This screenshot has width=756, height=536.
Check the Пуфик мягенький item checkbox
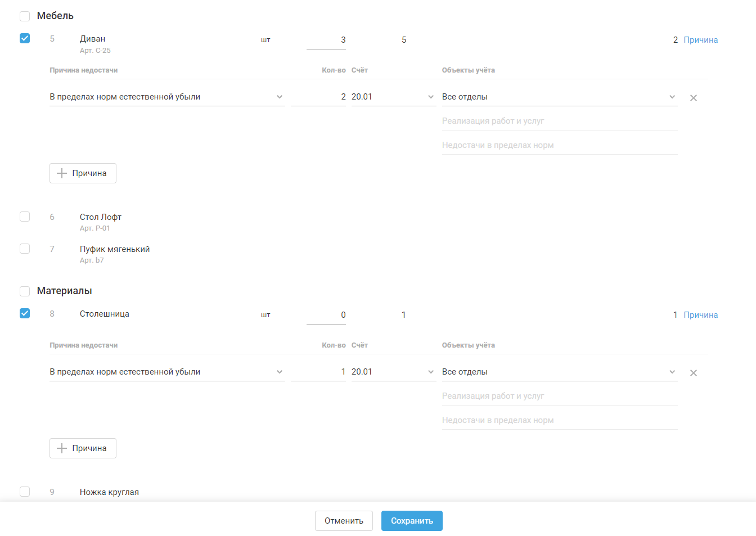[x=25, y=249]
